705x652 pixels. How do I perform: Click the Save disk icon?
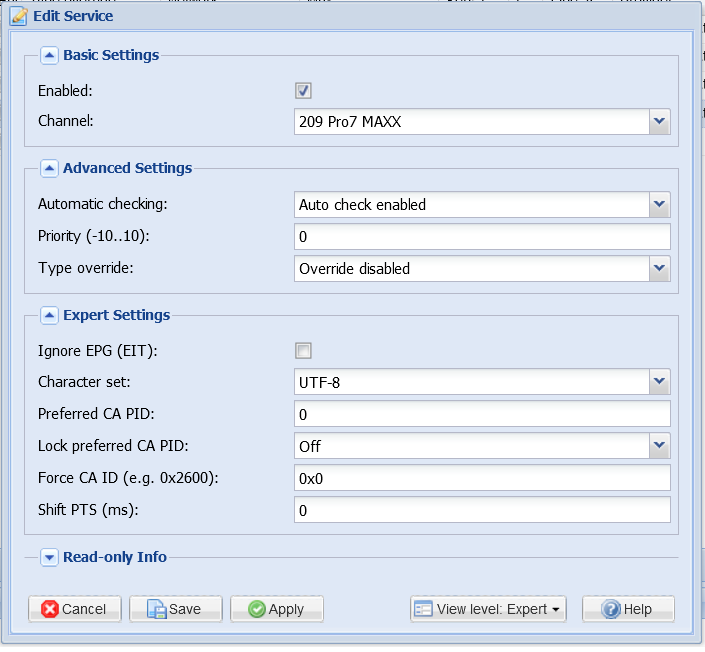coord(156,609)
